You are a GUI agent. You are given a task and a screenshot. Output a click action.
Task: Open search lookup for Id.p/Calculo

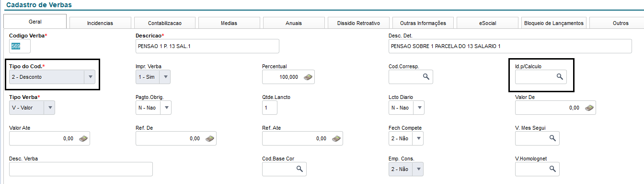pos(559,76)
